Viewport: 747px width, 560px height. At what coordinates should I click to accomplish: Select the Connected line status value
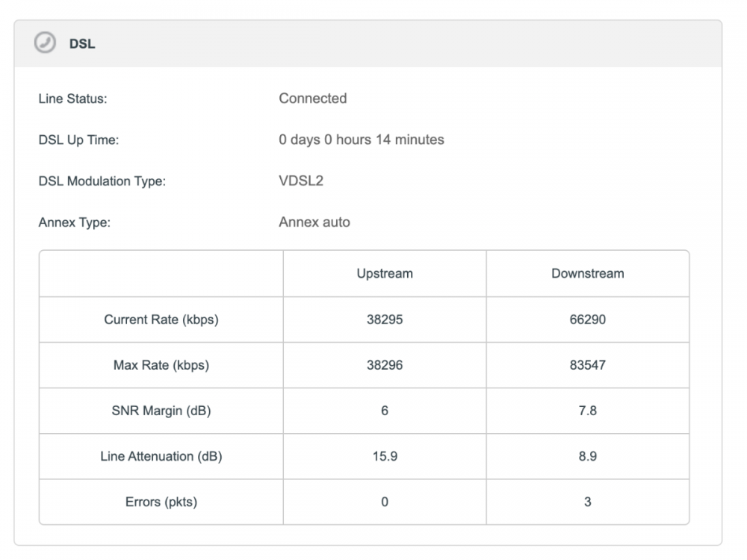point(312,99)
